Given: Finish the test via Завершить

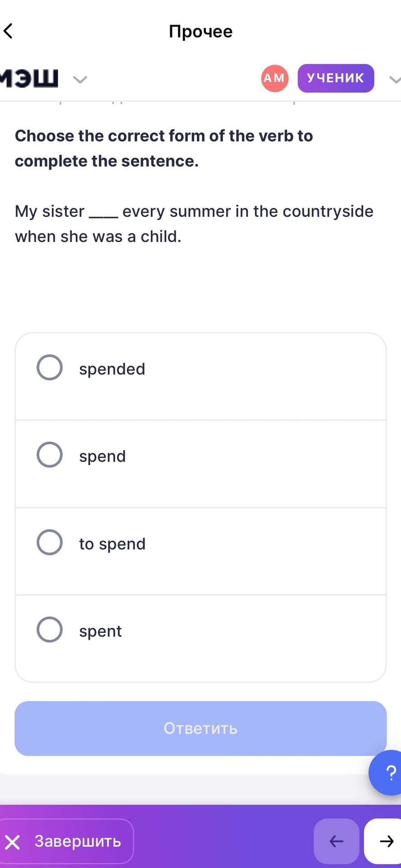Looking at the screenshot, I should [x=66, y=841].
